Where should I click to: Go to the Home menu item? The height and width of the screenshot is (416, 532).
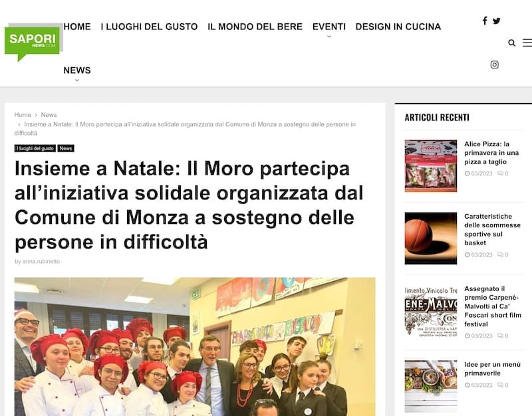[77, 27]
